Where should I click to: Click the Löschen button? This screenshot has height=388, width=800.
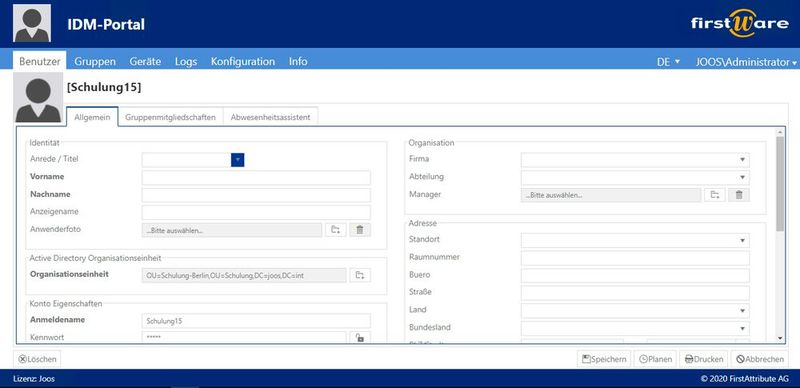(37, 359)
